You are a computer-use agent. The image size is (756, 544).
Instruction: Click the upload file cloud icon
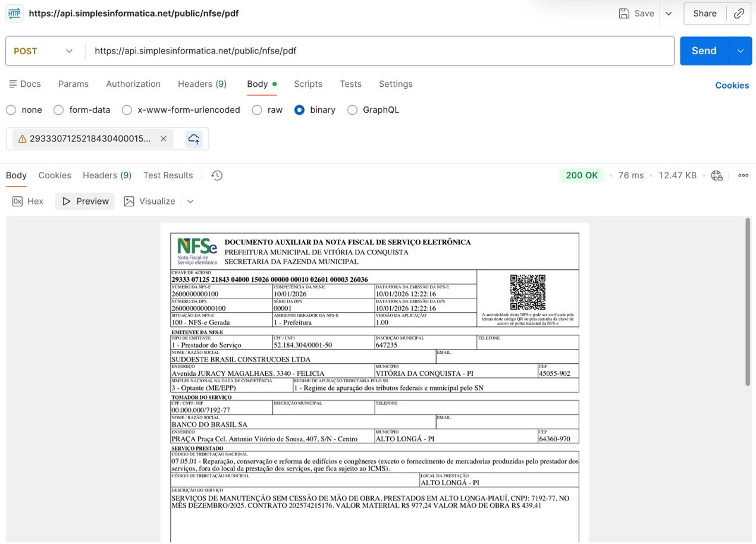click(194, 139)
